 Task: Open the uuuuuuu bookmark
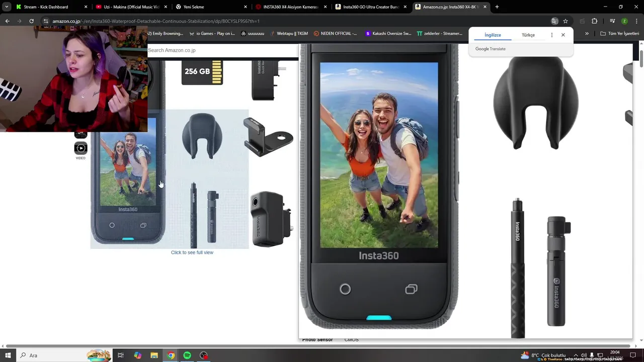(253, 34)
